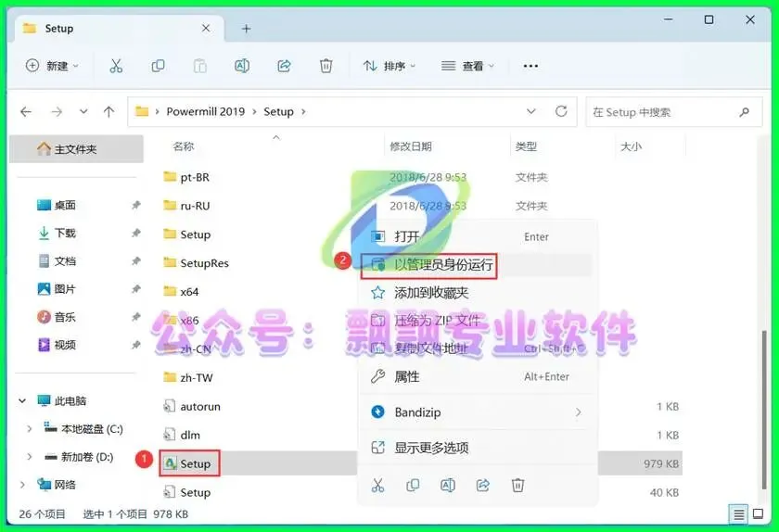Collapse the 此电脑 tree node
This screenshot has height=532, width=779.
click(x=22, y=400)
